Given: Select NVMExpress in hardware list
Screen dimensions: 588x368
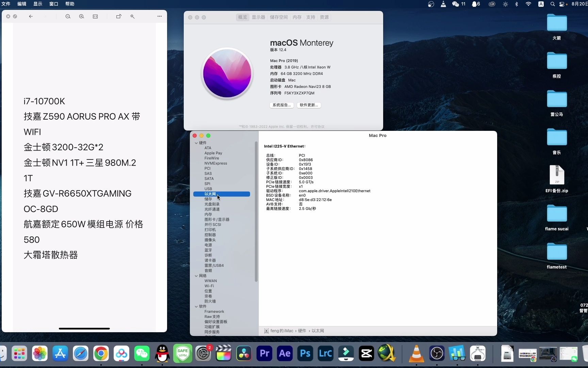Looking at the screenshot, I should (216, 163).
